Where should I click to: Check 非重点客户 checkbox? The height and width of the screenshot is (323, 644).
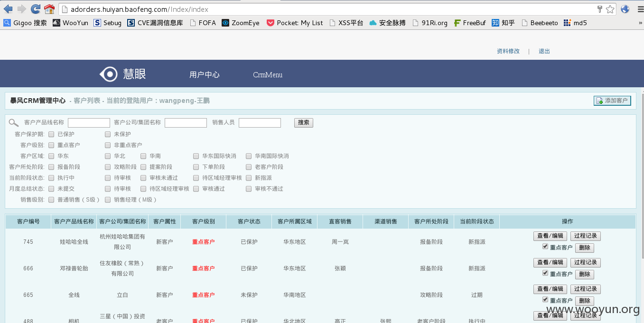click(108, 145)
